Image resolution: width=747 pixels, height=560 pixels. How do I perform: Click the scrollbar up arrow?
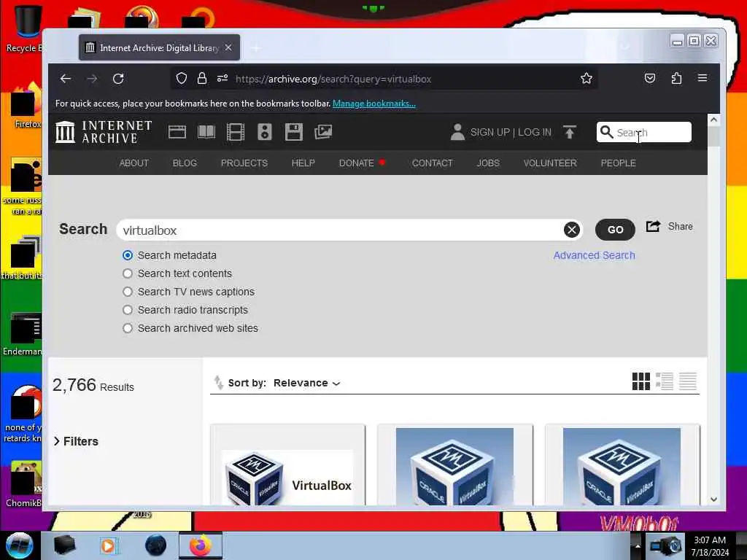pyautogui.click(x=713, y=120)
